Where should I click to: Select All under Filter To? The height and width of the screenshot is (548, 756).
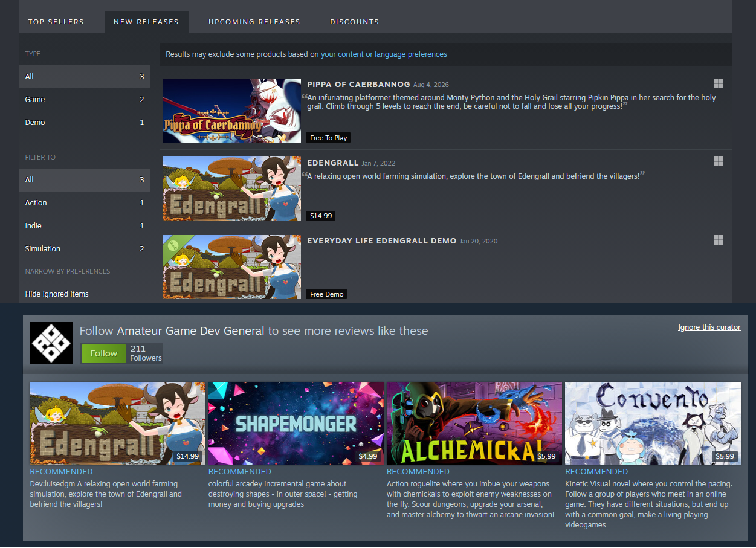coord(85,180)
